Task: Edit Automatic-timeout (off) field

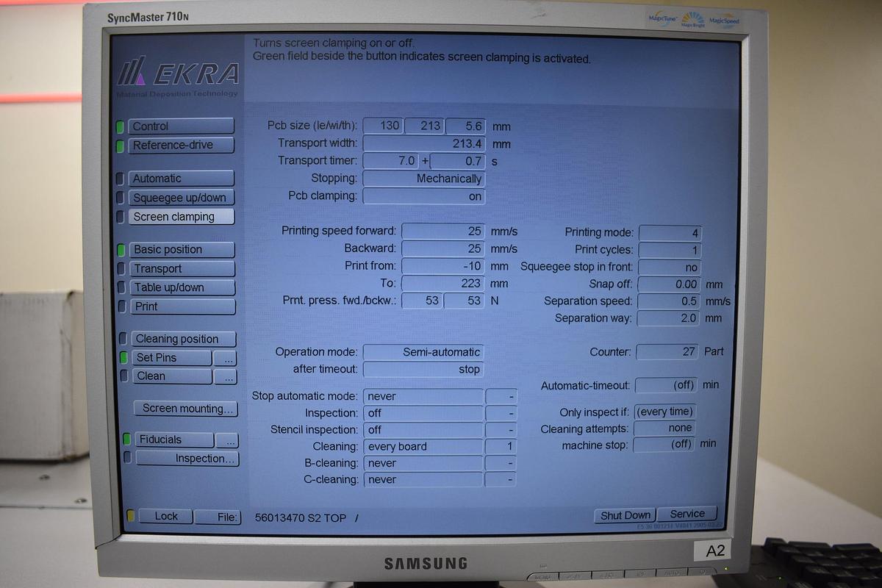Action: (666, 385)
